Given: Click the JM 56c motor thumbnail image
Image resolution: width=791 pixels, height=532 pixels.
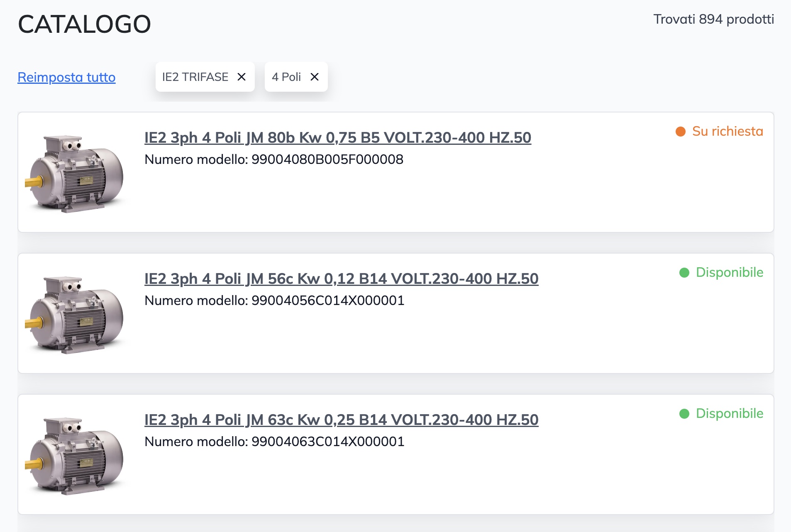Looking at the screenshot, I should click(74, 314).
